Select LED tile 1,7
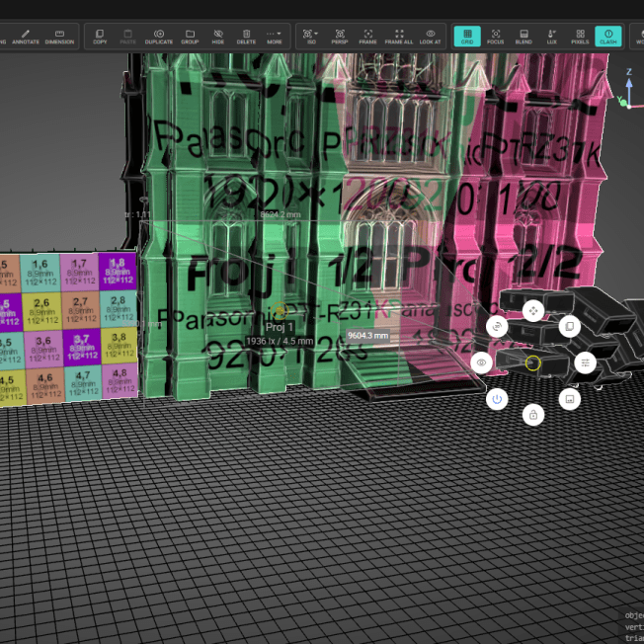 (x=80, y=272)
